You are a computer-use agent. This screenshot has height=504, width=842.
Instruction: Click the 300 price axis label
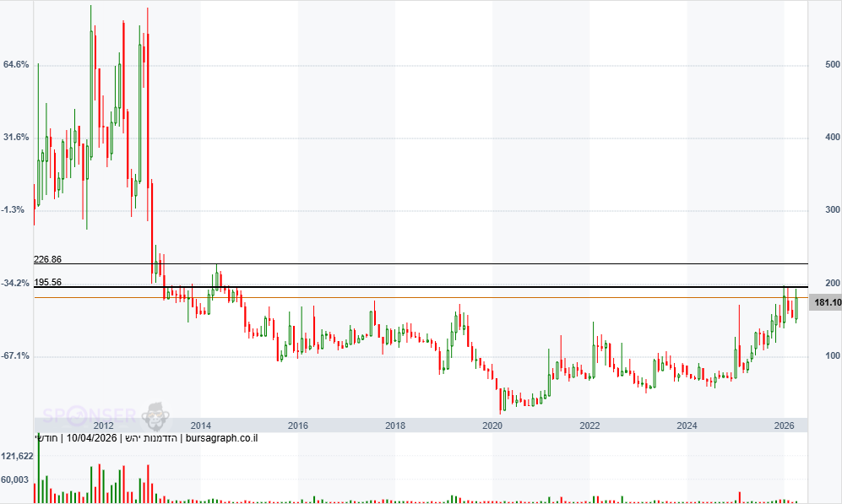833,210
